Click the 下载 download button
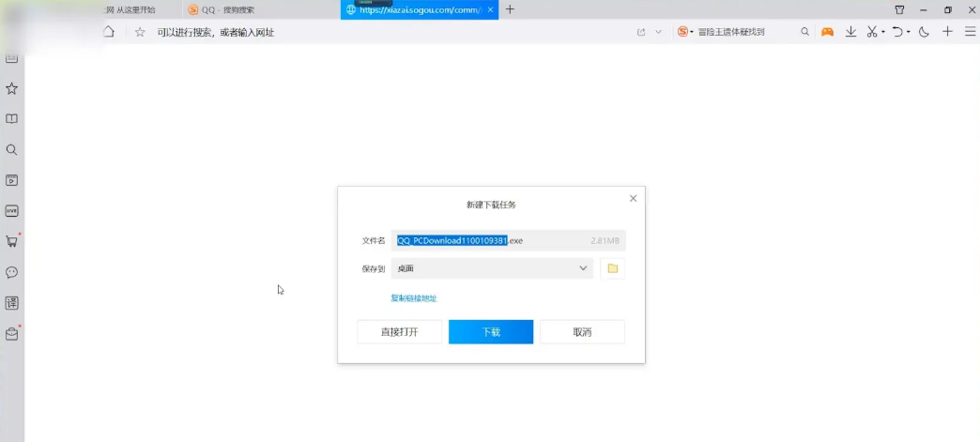Screen dimensions: 980x442 click(491, 332)
